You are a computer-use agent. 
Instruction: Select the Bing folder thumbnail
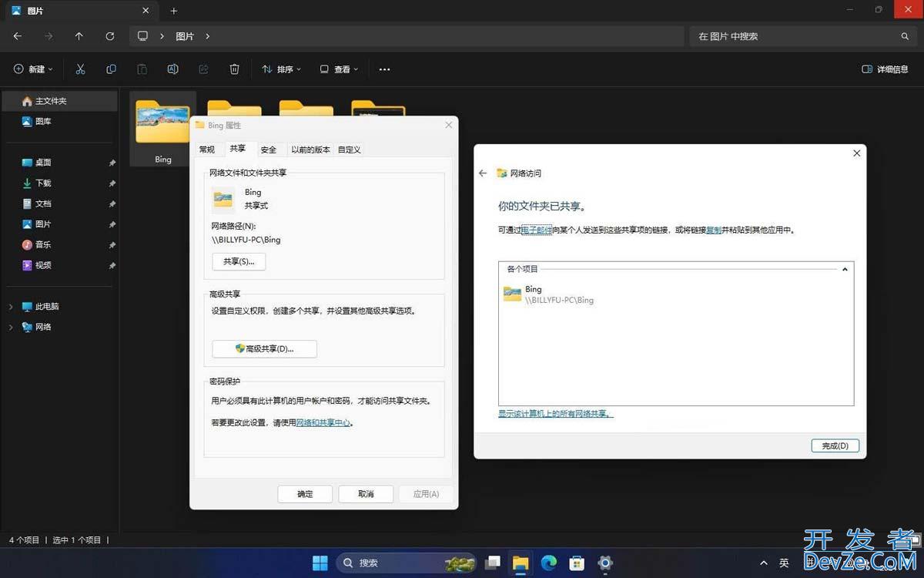tap(163, 129)
